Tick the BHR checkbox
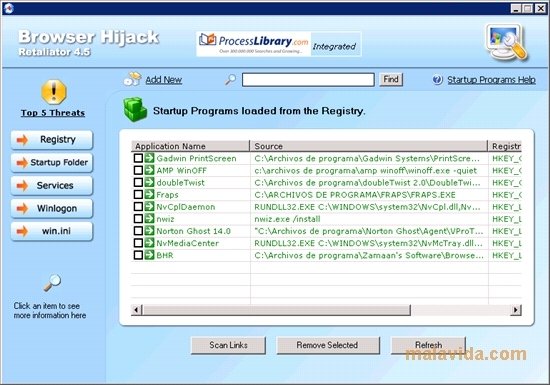Viewport: 550px width, 385px height. 138,255
